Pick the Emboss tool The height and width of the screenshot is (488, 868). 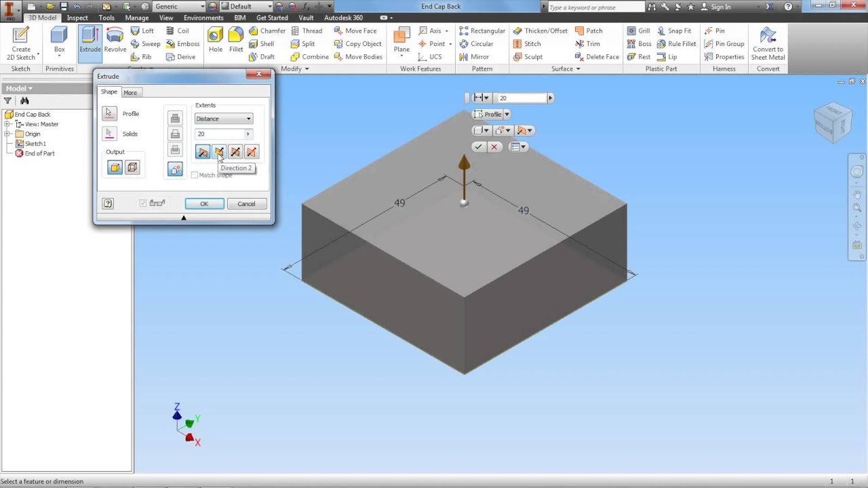coord(182,43)
